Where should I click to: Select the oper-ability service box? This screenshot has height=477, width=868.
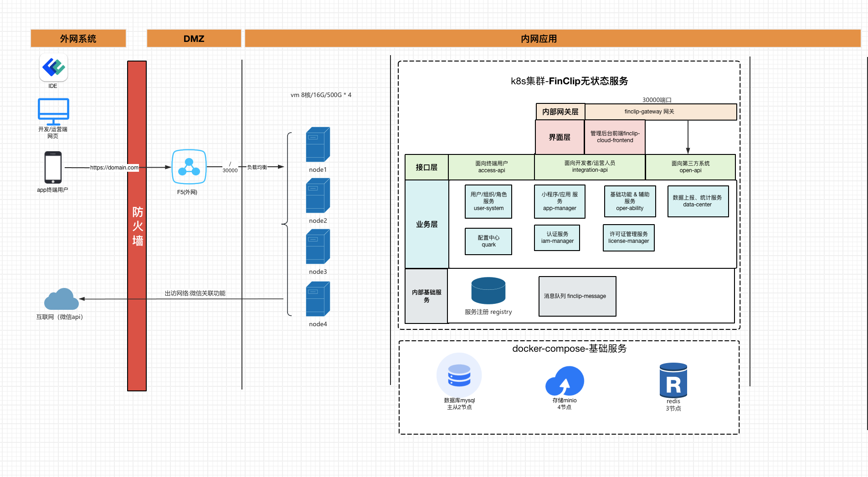coord(630,201)
